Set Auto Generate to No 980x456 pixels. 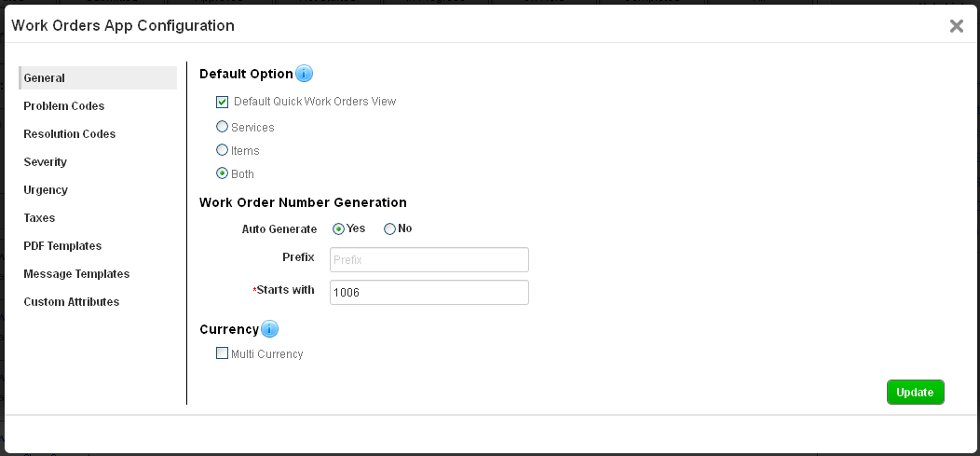pyautogui.click(x=389, y=228)
